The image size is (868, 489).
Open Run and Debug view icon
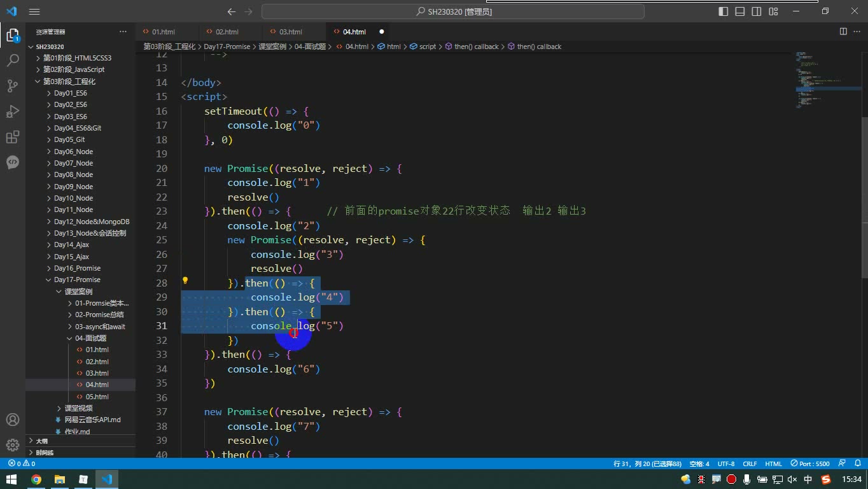coord(13,111)
